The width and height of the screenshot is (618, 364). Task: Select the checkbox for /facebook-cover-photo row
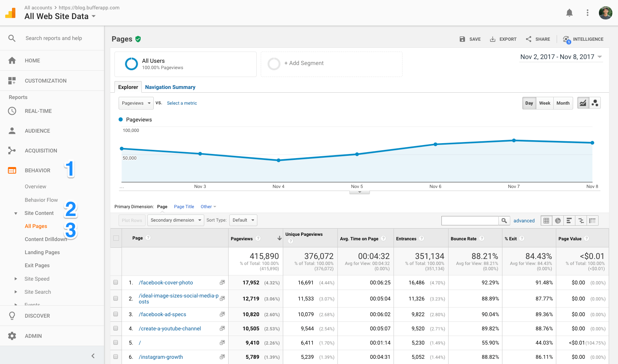(x=116, y=283)
